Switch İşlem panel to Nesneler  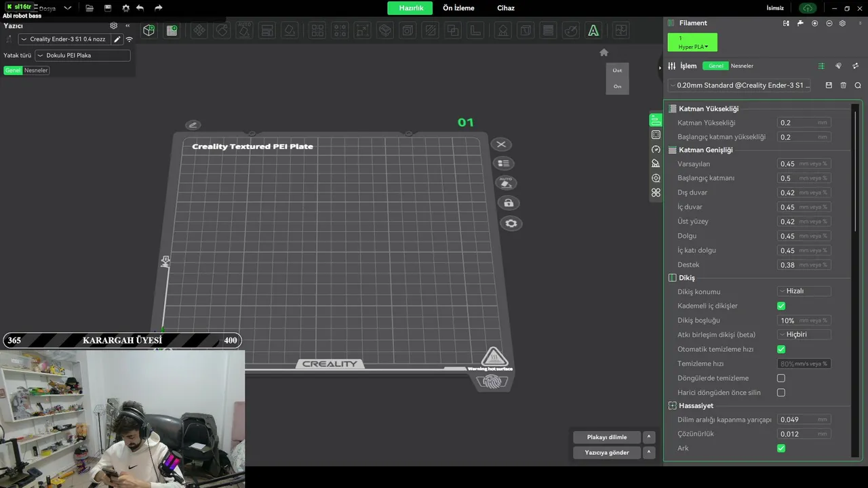click(742, 66)
